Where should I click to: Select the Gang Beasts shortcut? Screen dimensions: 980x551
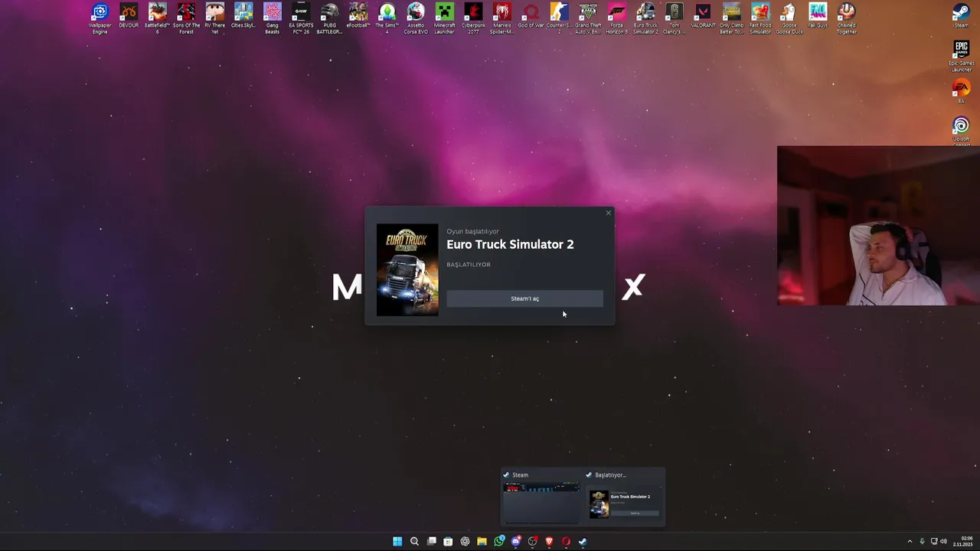(272, 18)
